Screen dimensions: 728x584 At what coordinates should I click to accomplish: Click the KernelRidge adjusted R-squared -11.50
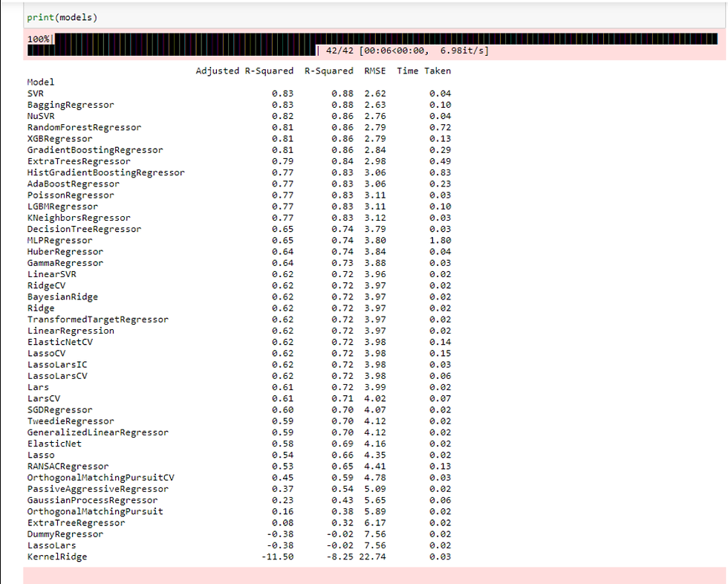(277, 557)
